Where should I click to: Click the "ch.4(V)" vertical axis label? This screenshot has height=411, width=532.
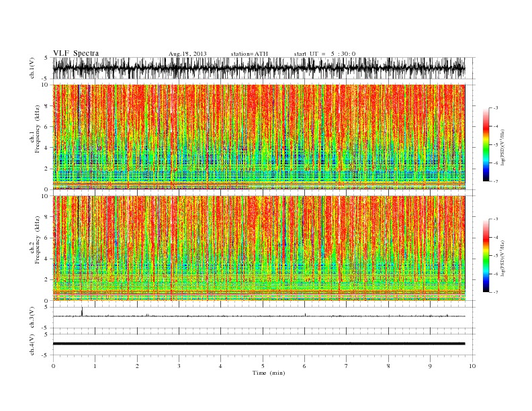32,345
